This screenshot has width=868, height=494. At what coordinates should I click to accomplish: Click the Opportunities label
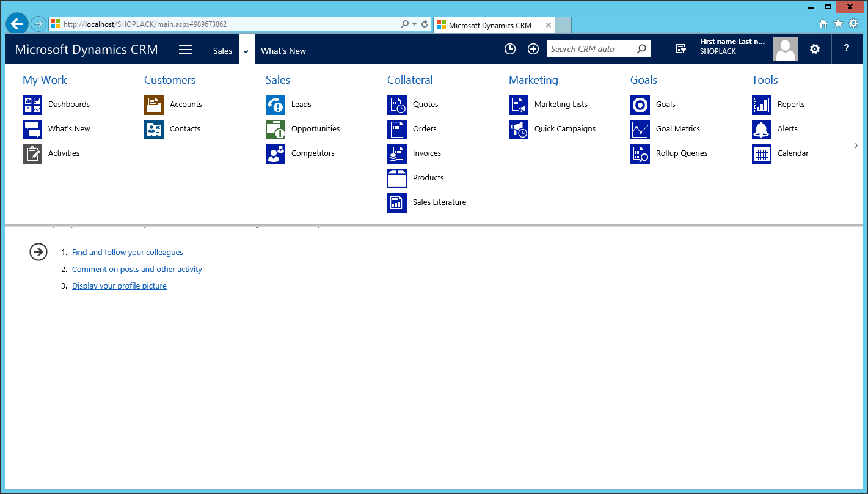click(x=315, y=129)
